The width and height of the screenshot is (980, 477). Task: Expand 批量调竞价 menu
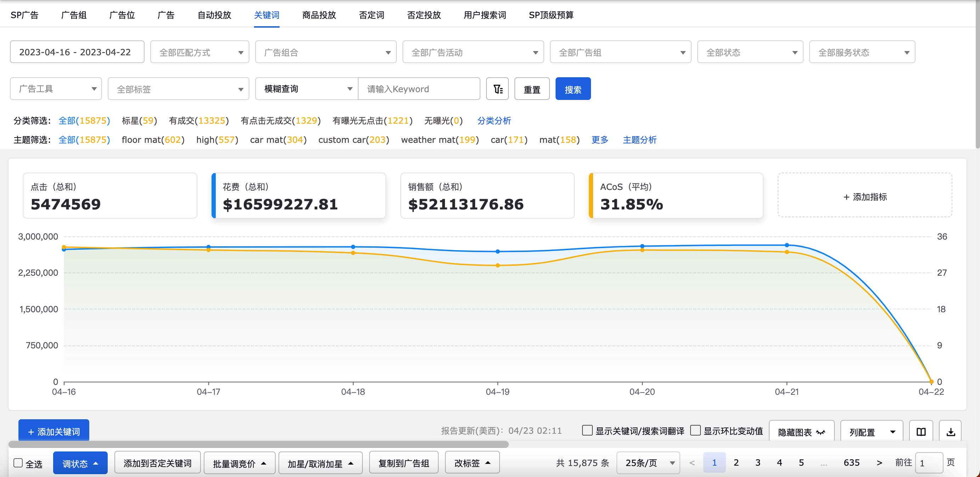tap(239, 463)
